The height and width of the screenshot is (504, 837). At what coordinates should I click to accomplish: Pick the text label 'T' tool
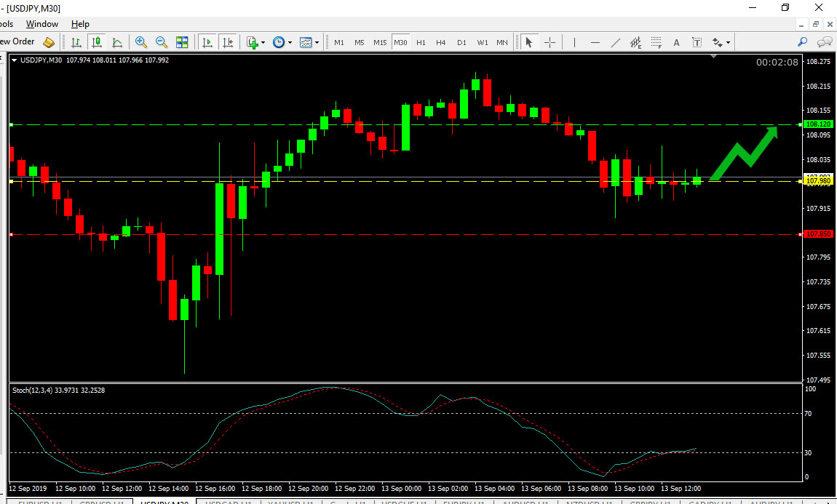coord(697,42)
